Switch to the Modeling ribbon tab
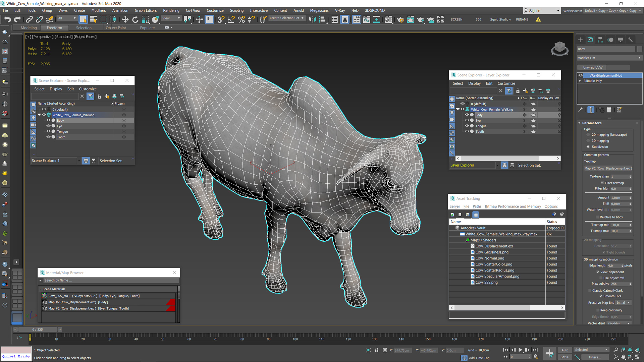Image resolution: width=644 pixels, height=362 pixels. point(29,28)
